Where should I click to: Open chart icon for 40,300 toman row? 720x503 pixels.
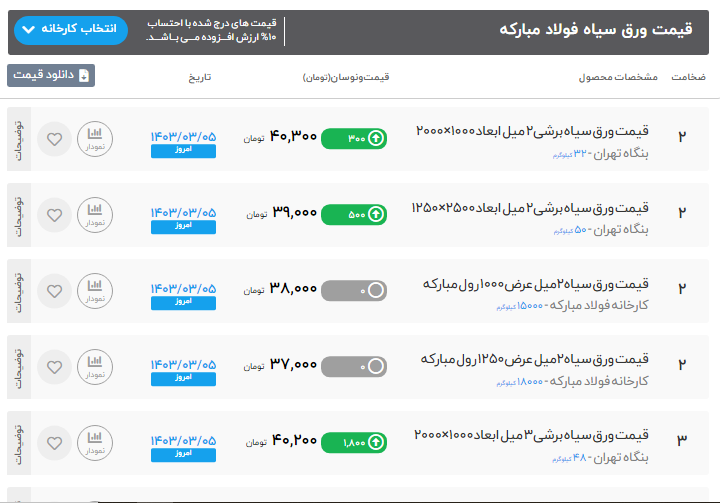[95, 139]
